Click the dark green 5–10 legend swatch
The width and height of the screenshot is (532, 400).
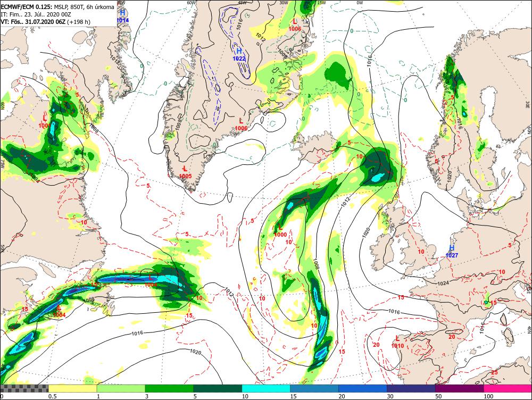click(218, 388)
